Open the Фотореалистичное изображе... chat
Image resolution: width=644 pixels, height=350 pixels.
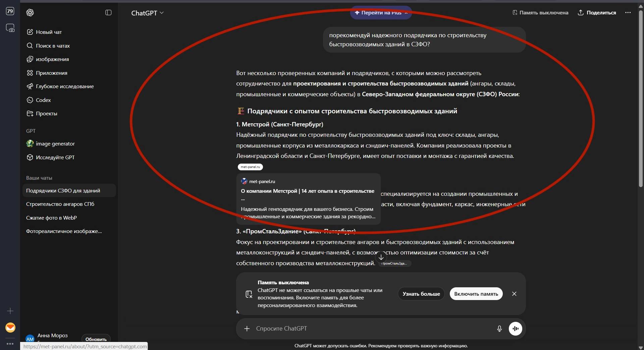tap(69, 231)
